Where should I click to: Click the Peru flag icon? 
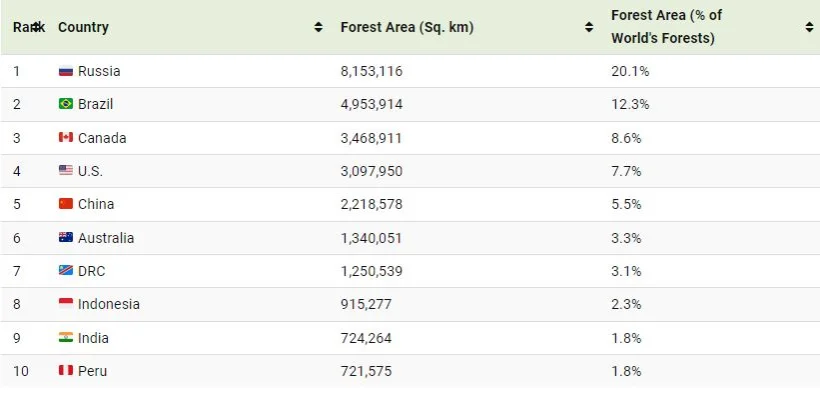[x=66, y=370]
